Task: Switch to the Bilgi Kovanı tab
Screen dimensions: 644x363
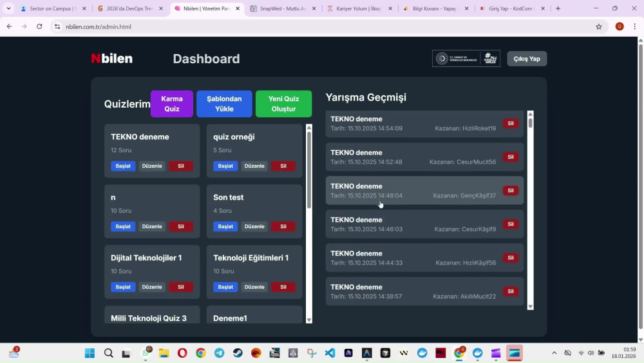Action: click(435, 8)
